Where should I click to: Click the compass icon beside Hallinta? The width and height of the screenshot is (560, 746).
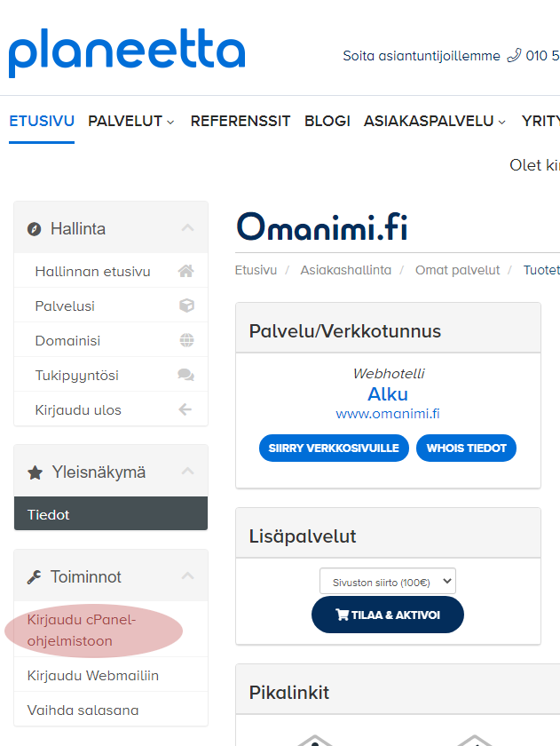coord(34,229)
